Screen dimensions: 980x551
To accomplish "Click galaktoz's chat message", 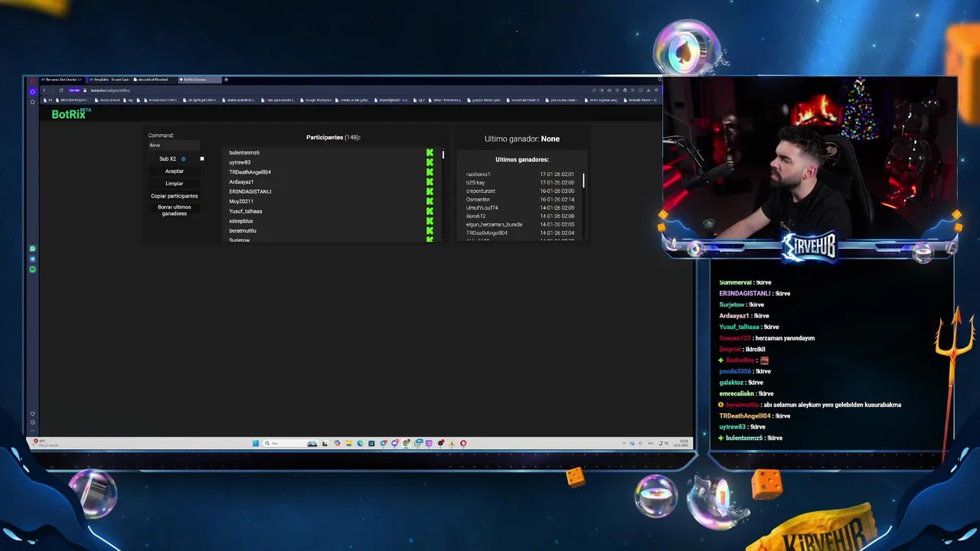I will [741, 383].
